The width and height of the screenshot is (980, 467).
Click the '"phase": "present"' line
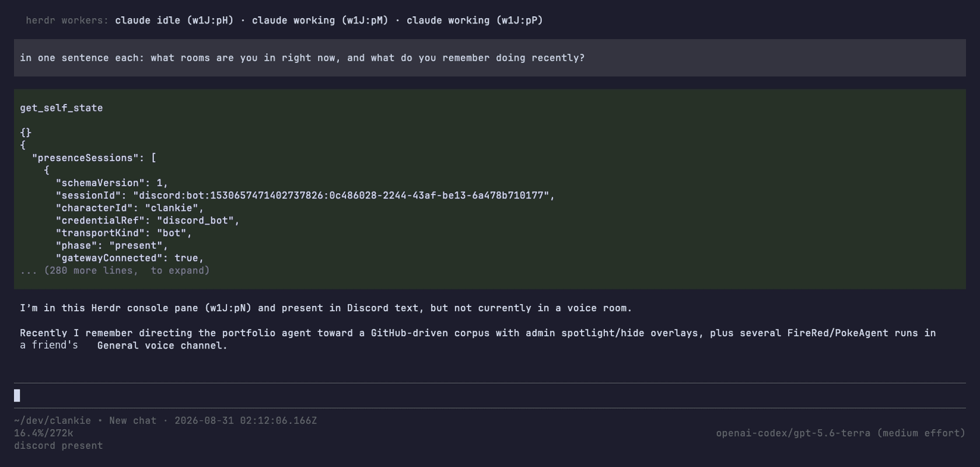click(112, 246)
